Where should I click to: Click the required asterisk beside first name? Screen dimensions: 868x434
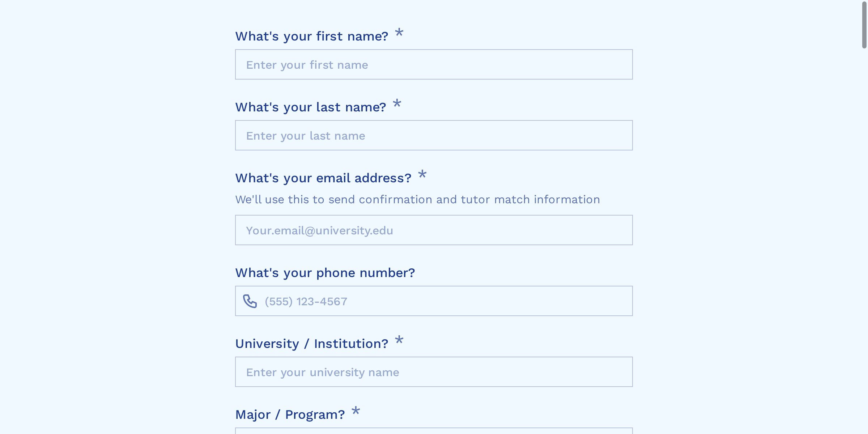[x=399, y=33]
